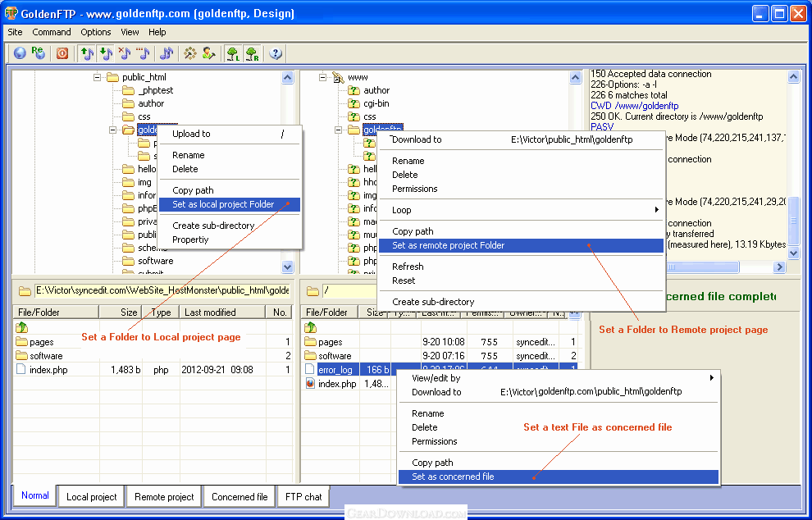Choose Set as remote project Folder
Image resolution: width=812 pixels, height=520 pixels.
pyautogui.click(x=521, y=245)
